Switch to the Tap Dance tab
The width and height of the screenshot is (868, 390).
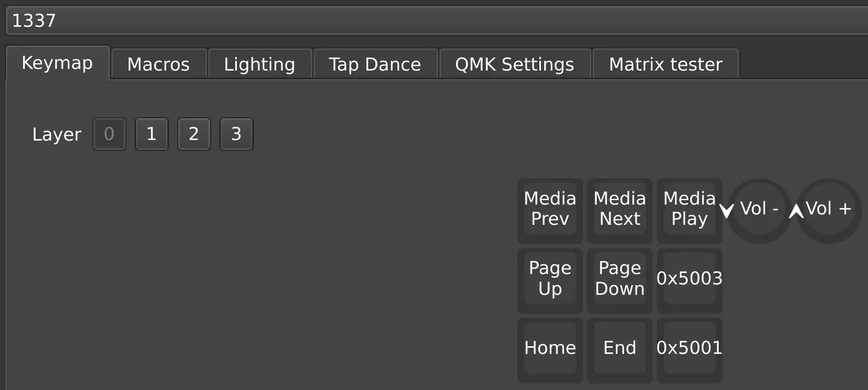coord(375,65)
